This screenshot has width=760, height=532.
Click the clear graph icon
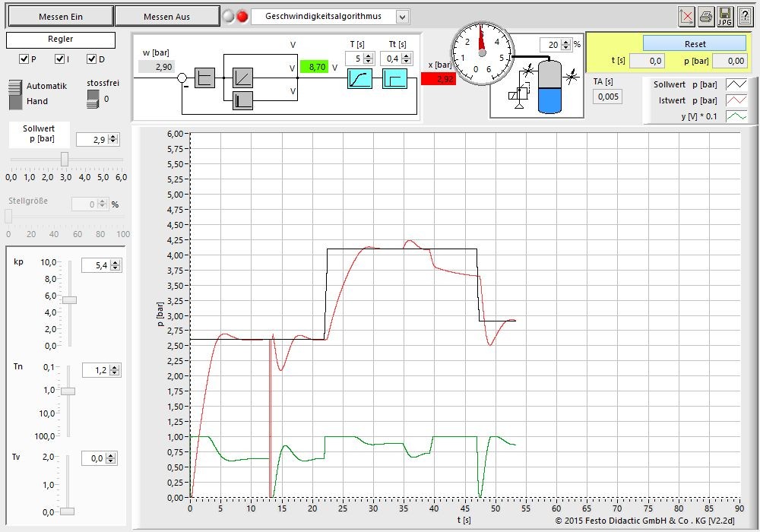click(x=687, y=16)
